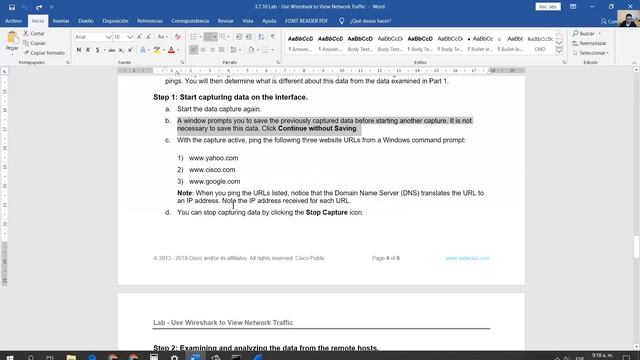Center the paragraph text

coord(203,50)
